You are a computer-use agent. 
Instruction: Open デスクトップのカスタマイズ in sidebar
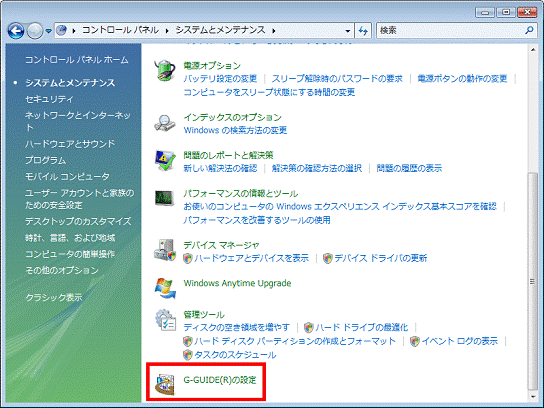tap(78, 221)
